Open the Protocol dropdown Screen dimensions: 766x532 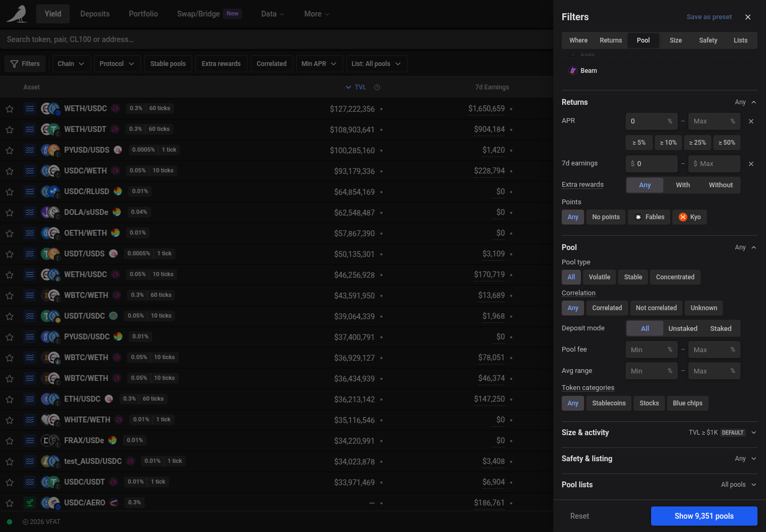tap(117, 64)
